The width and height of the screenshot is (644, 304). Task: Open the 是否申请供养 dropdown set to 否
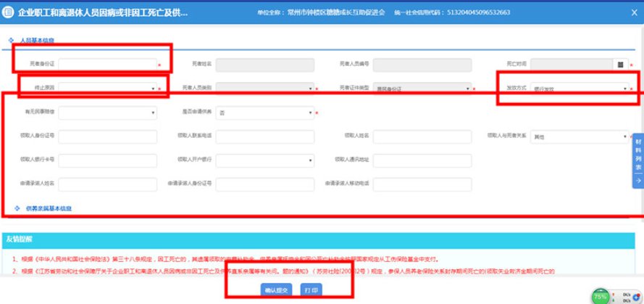pyautogui.click(x=265, y=112)
